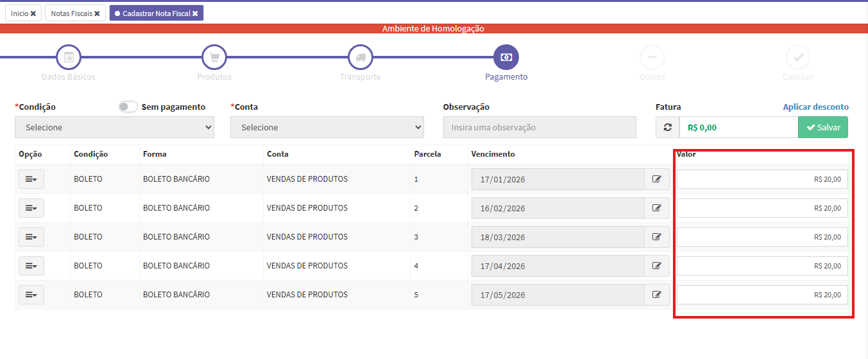Edit due date 17/01/2026 with pencil icon
Screen dimensions: 868x359
[656, 179]
